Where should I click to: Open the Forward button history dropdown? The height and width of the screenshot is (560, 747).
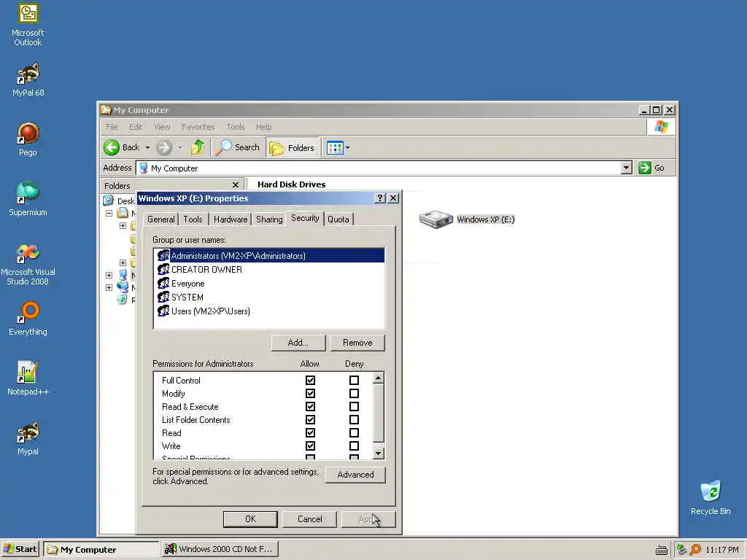pos(181,147)
